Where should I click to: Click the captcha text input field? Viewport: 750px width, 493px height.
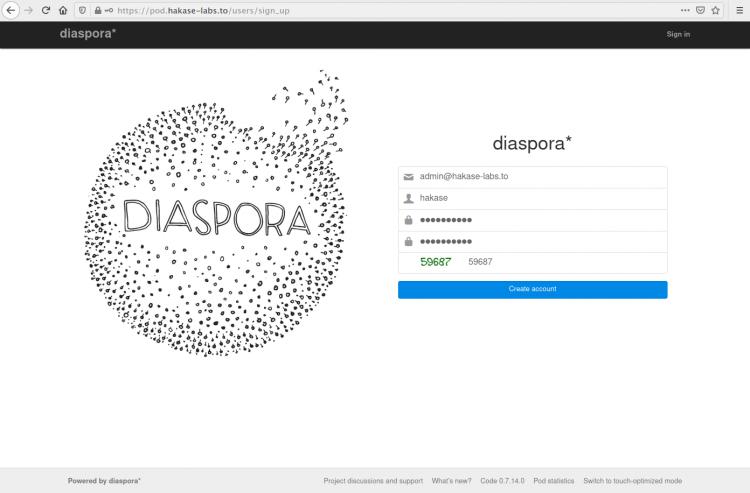point(560,262)
